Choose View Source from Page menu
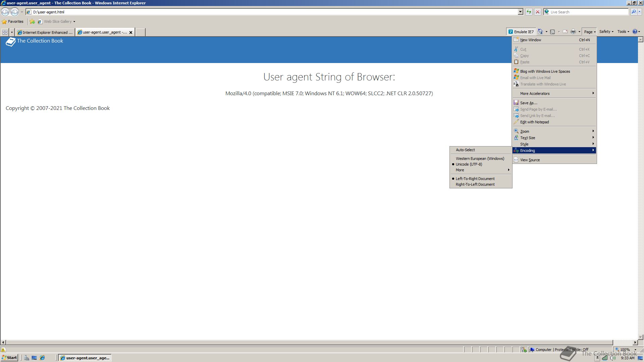The width and height of the screenshot is (644, 362). 554,160
